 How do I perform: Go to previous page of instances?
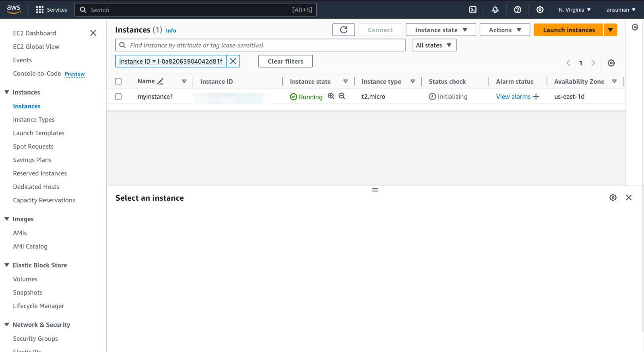point(568,63)
